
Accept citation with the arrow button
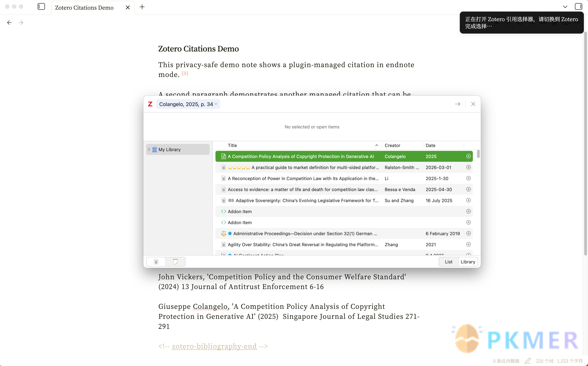pyautogui.click(x=458, y=104)
